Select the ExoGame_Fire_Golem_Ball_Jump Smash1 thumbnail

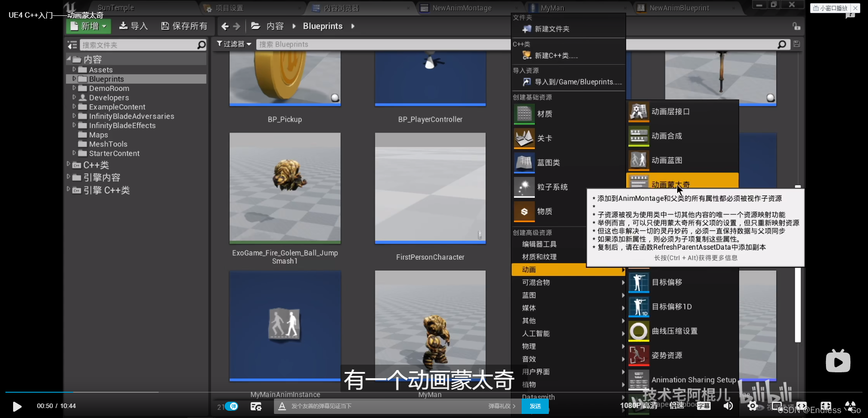285,188
